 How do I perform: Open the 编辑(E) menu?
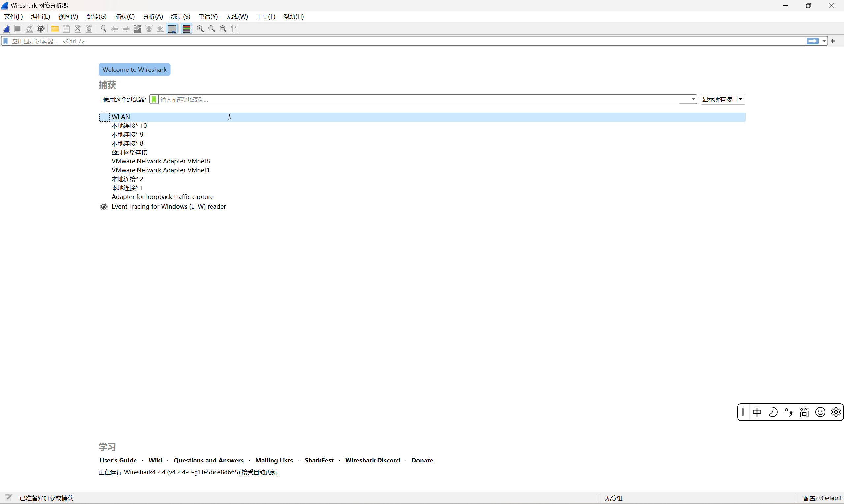click(x=41, y=17)
